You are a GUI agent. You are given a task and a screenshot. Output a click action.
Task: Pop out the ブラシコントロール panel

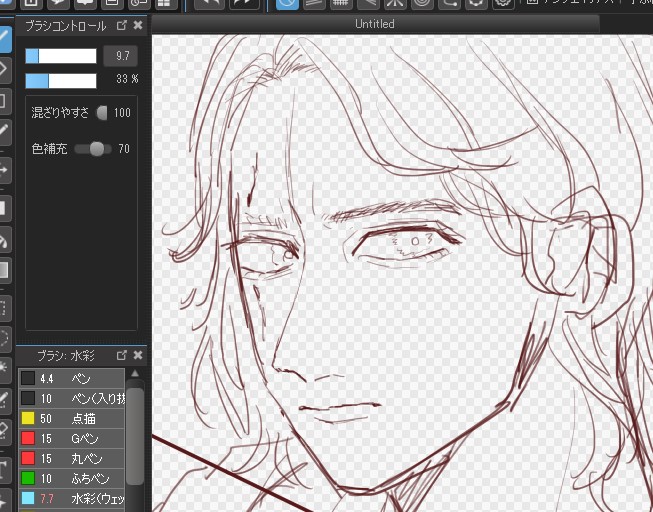click(122, 25)
